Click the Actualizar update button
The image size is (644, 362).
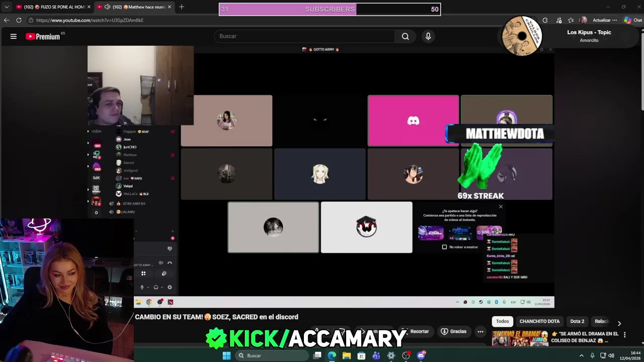[x=604, y=20]
